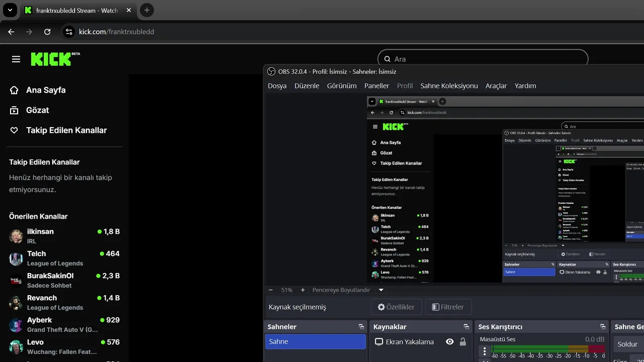This screenshot has width=644, height=362.
Task: Click ilkinsan's channel avatar
Action: tap(16, 236)
